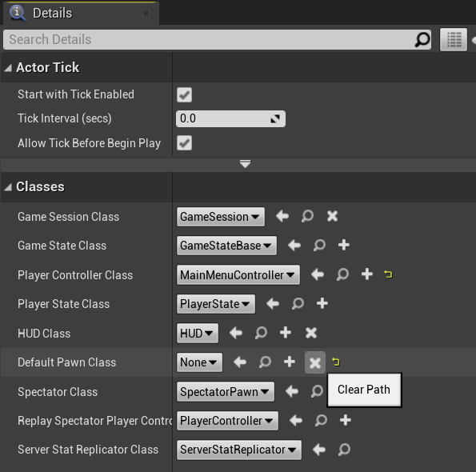Open the ServerStatReplicator class dropdown
Screen dimensions: 476x472
click(x=239, y=450)
